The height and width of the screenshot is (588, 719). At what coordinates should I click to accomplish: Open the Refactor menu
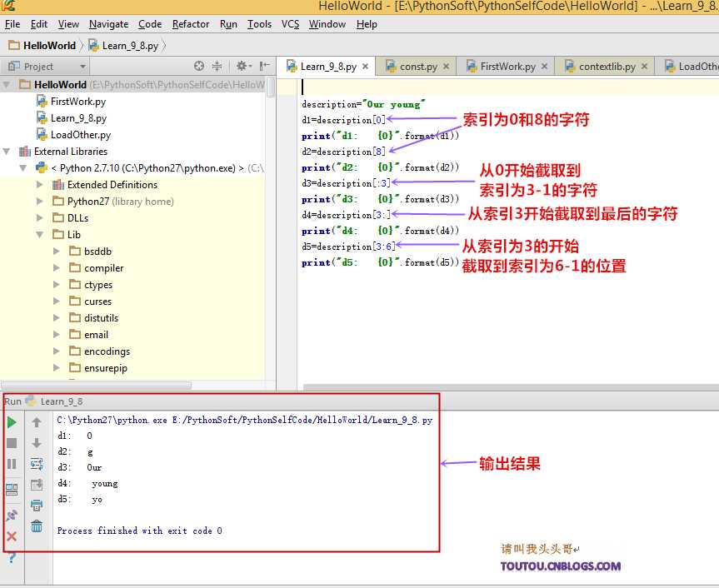(x=190, y=24)
